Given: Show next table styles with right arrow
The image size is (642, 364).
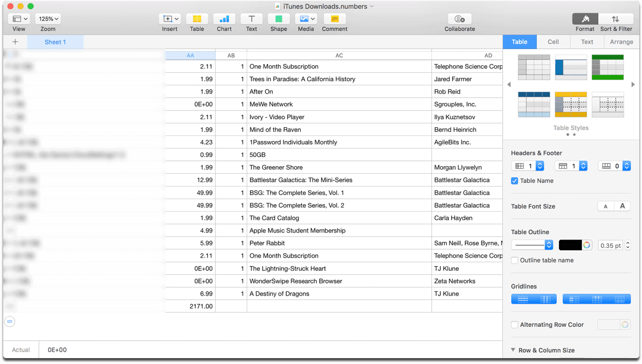Looking at the screenshot, I should (x=633, y=84).
